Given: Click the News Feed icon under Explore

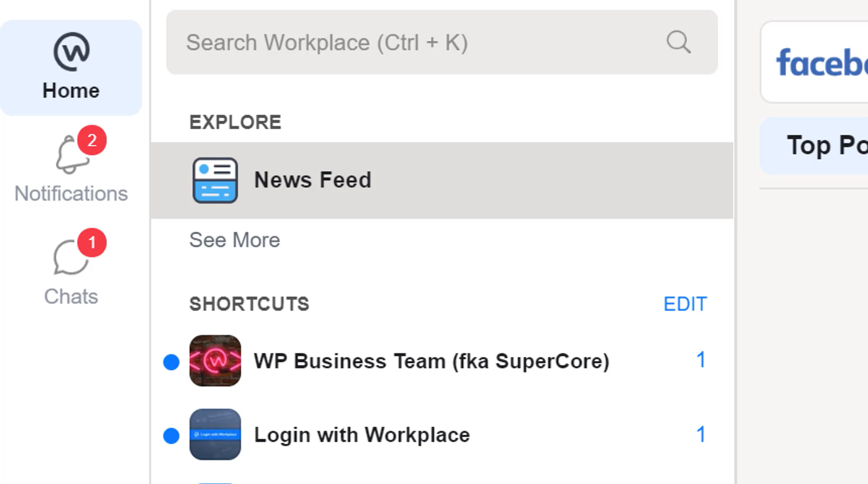Looking at the screenshot, I should click(x=215, y=180).
